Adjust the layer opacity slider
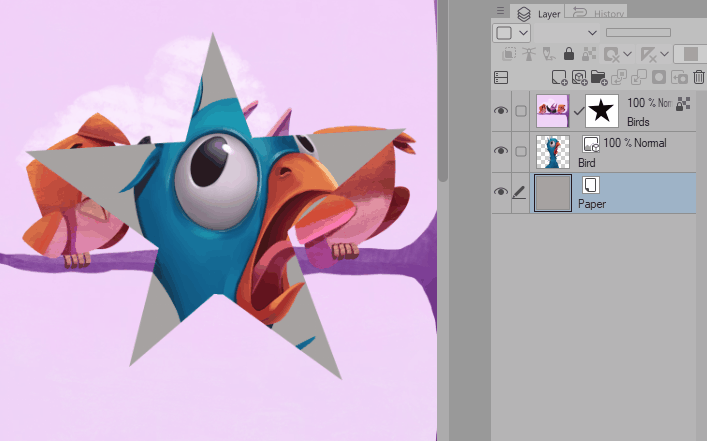 point(638,33)
